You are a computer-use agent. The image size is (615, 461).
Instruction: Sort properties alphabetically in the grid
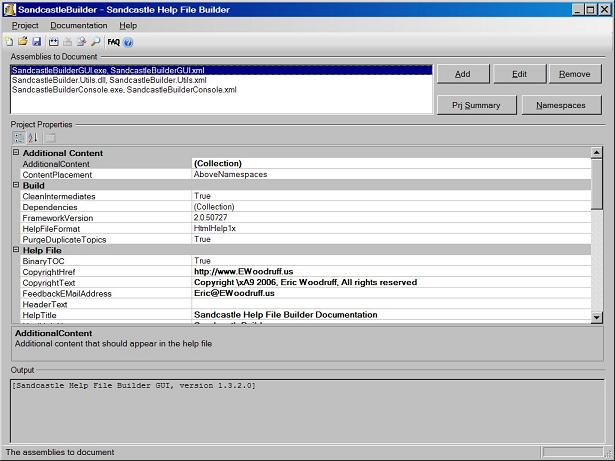pos(32,137)
